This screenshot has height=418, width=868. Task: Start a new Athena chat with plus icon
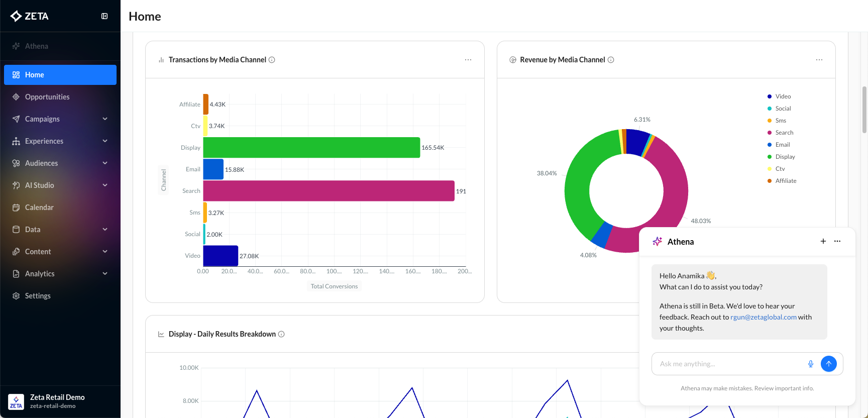(823, 241)
